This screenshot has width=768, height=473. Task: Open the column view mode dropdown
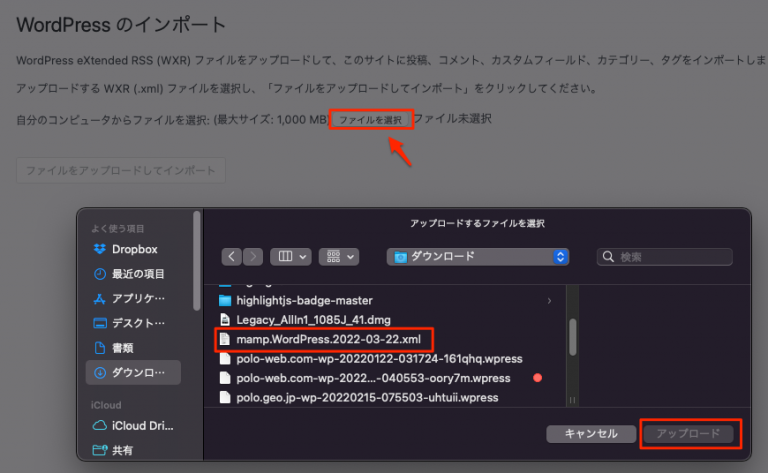291,257
